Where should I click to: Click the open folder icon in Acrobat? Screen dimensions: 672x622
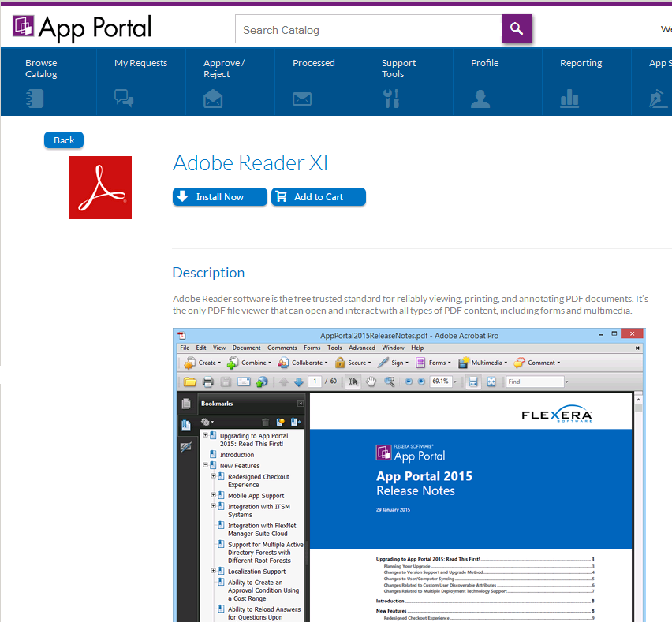[190, 382]
